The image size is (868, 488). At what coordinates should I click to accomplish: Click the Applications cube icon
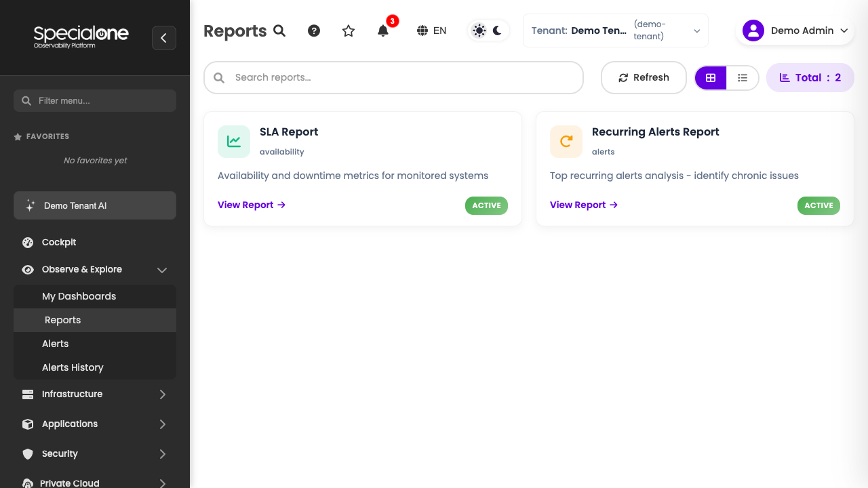(x=28, y=424)
